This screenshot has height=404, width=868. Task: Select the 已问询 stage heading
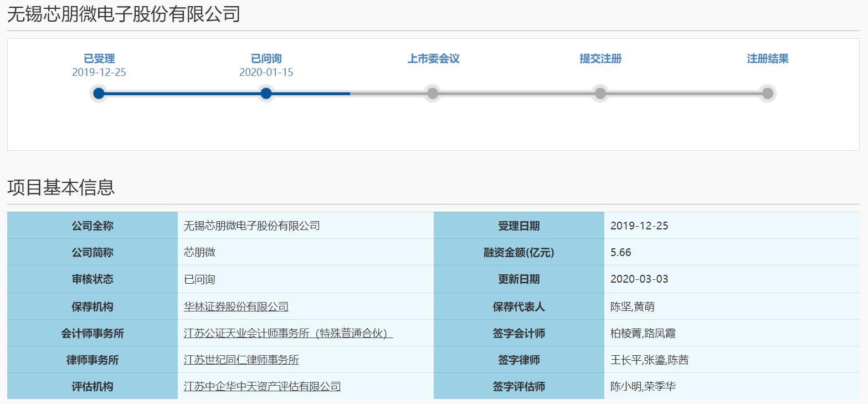coord(266,58)
